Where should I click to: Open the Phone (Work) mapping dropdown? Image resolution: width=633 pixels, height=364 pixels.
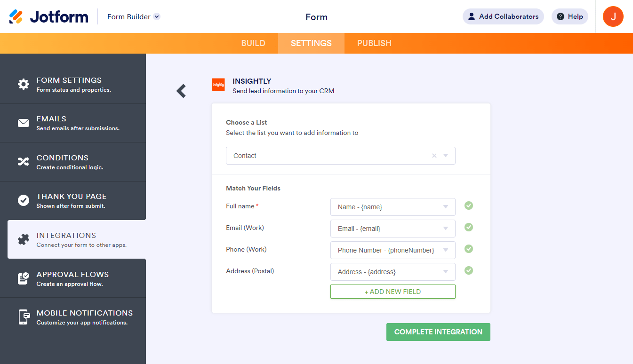393,250
